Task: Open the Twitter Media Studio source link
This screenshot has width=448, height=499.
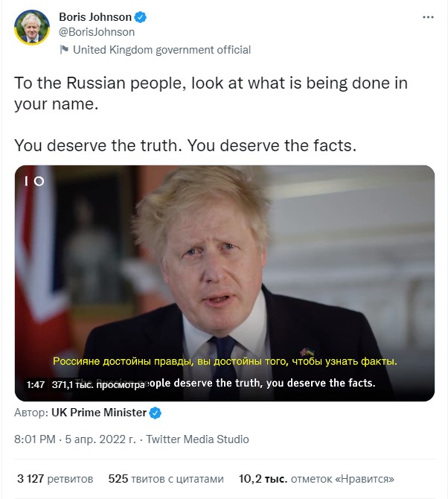Action: tap(197, 439)
